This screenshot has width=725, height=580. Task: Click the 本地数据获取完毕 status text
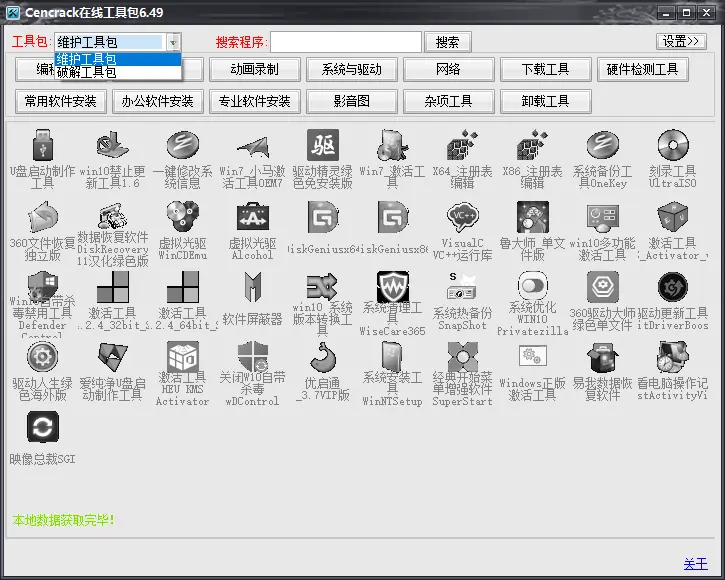click(63, 520)
